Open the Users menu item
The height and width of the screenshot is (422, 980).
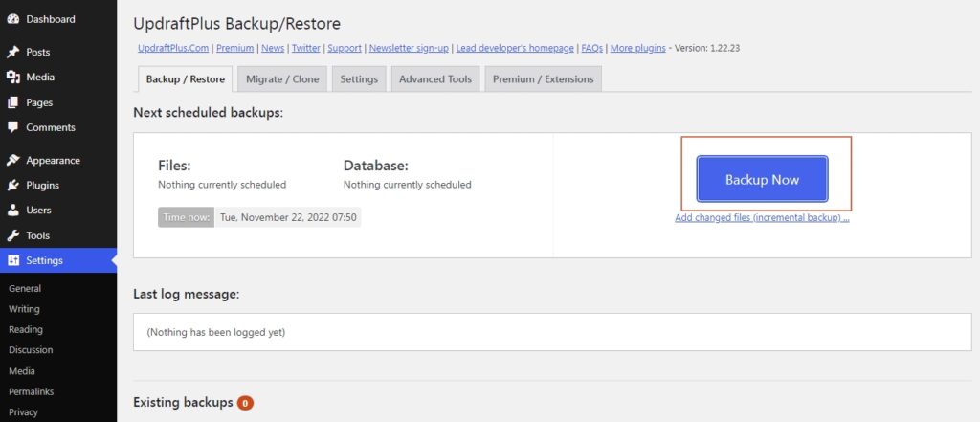pos(58,211)
